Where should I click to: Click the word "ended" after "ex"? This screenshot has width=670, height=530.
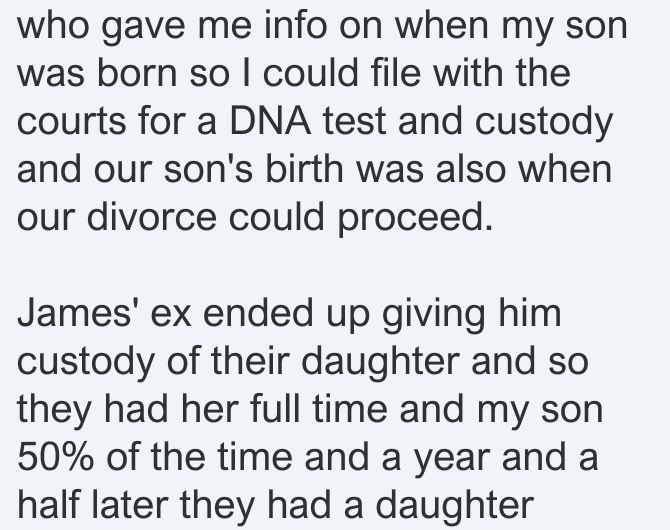coord(258,313)
